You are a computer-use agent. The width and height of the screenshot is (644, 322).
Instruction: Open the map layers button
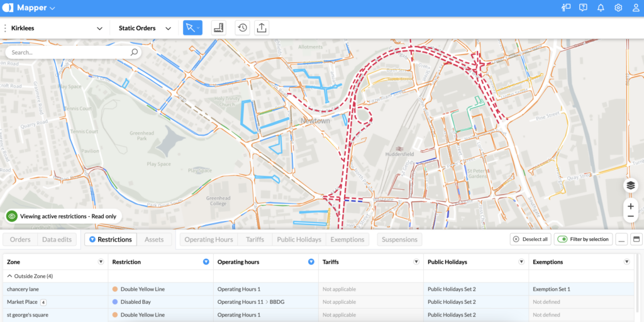630,186
